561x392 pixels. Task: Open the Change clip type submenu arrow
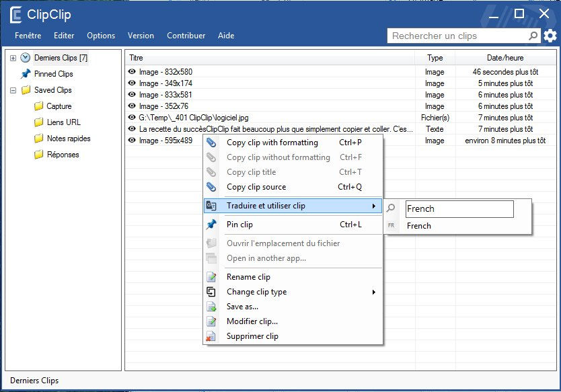point(374,292)
